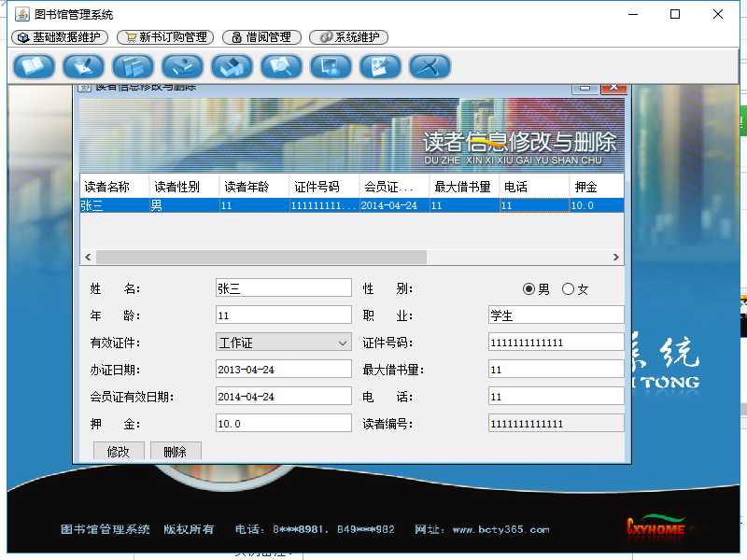747x560 pixels.
Task: Open the 有效证件 dropdown showing 工作证
Action: click(283, 343)
